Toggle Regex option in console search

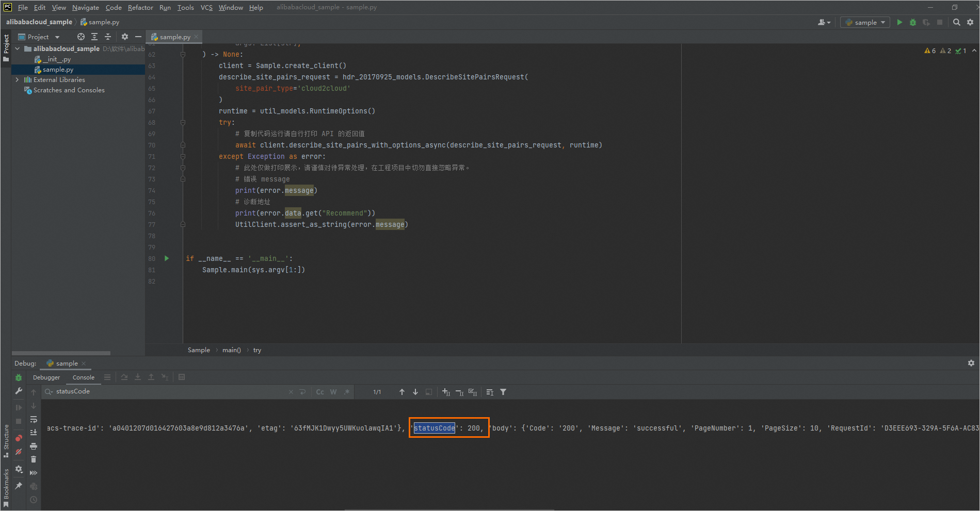pos(347,392)
